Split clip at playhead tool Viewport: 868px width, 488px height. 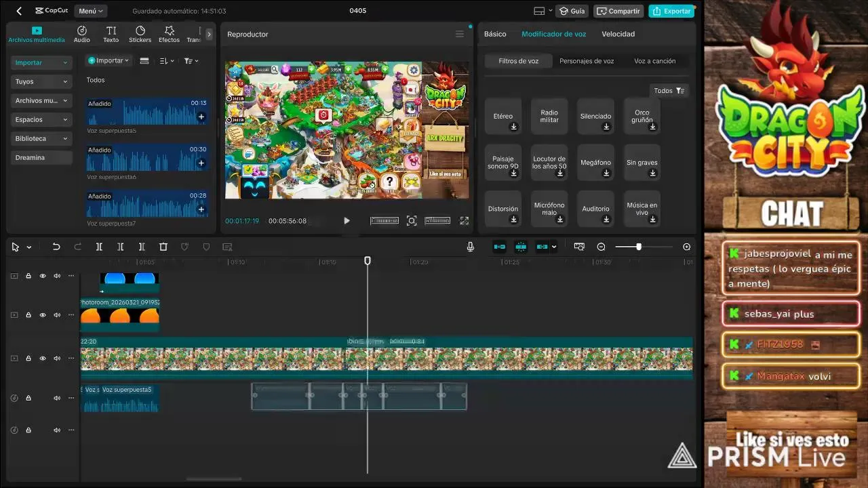click(x=99, y=247)
